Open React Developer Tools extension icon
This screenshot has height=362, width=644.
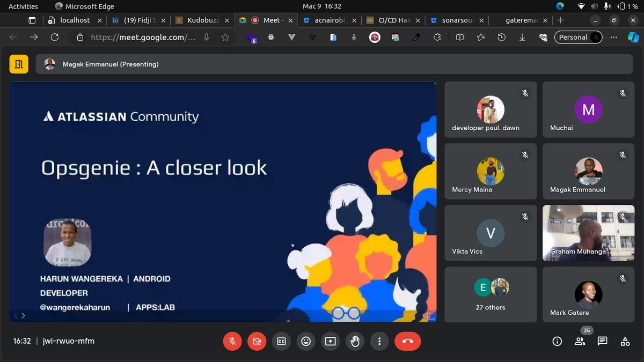[x=272, y=37]
